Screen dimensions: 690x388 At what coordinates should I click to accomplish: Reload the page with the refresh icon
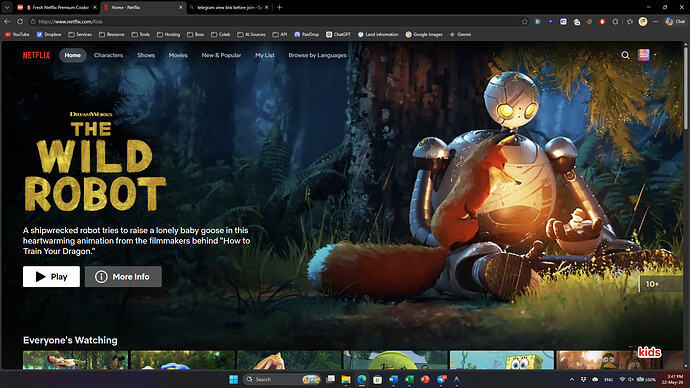[x=20, y=21]
